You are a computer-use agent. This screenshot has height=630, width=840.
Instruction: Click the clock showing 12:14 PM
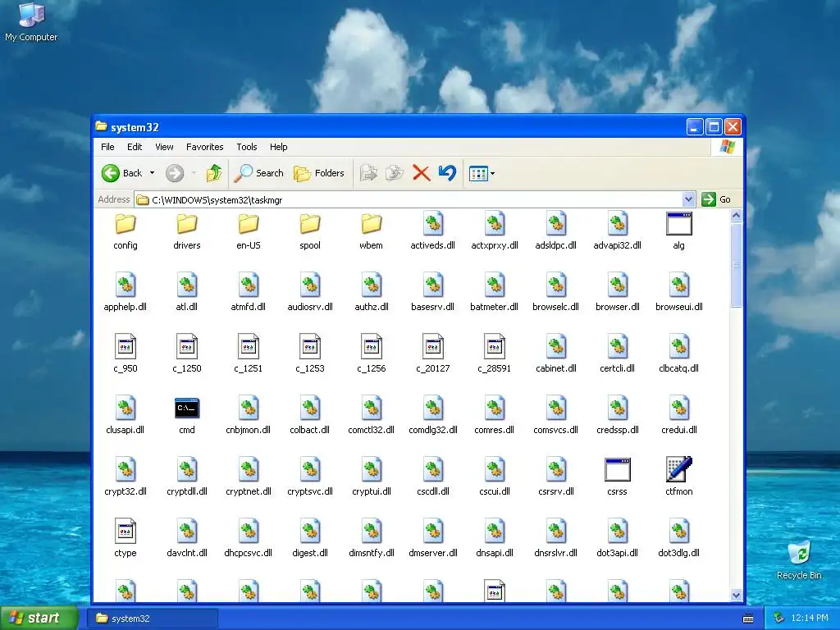coord(809,619)
